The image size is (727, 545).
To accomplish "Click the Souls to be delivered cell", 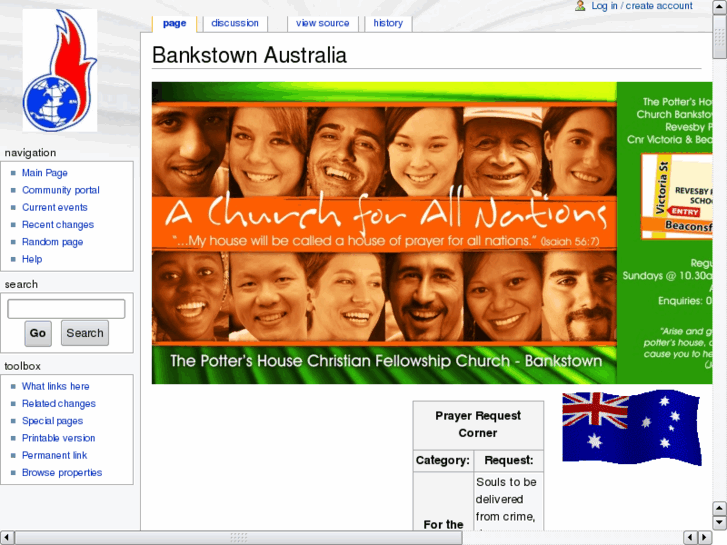I will pos(509,502).
